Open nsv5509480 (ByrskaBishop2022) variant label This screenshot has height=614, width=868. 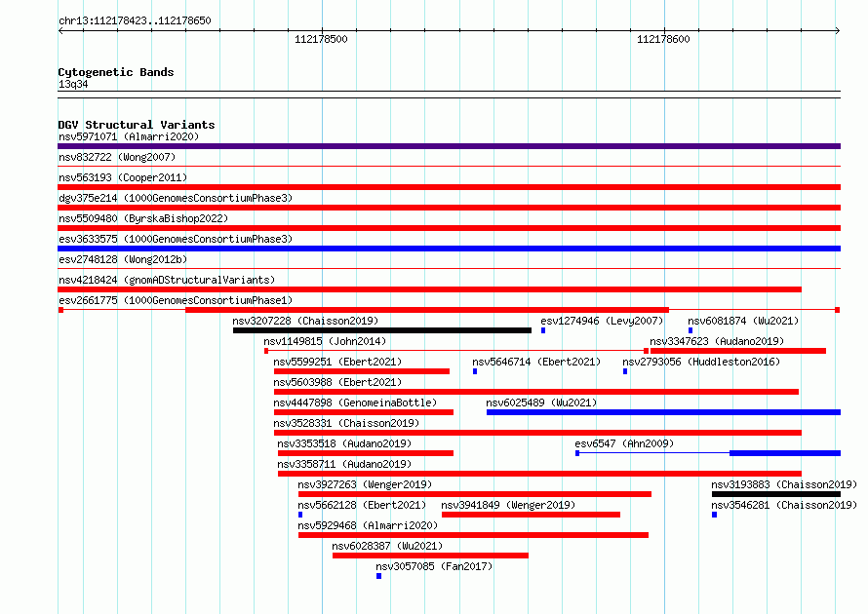[143, 218]
